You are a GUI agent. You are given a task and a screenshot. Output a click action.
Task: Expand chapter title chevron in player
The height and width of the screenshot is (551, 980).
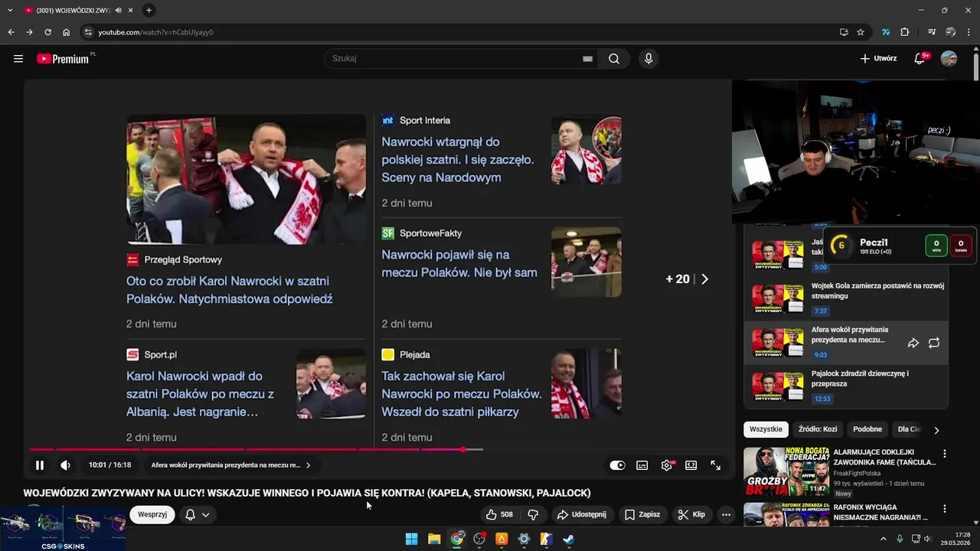pyautogui.click(x=308, y=465)
